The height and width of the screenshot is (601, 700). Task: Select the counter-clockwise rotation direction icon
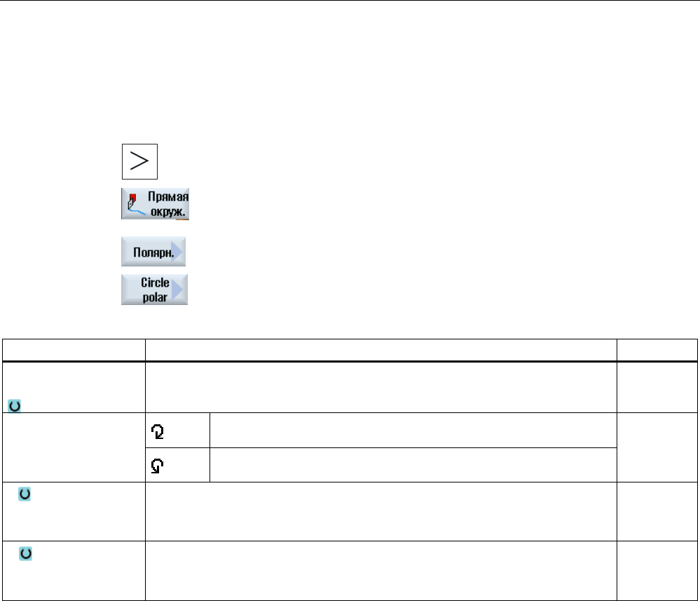pos(157,466)
